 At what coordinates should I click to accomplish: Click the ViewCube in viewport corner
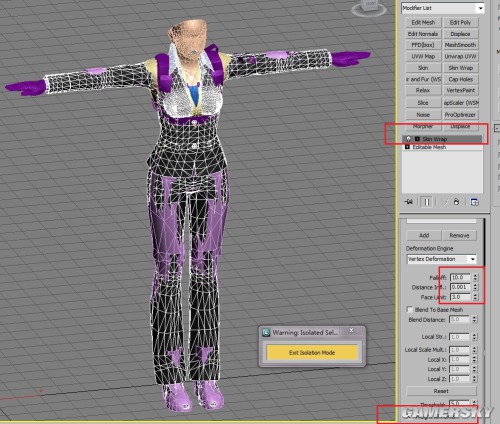click(369, 7)
